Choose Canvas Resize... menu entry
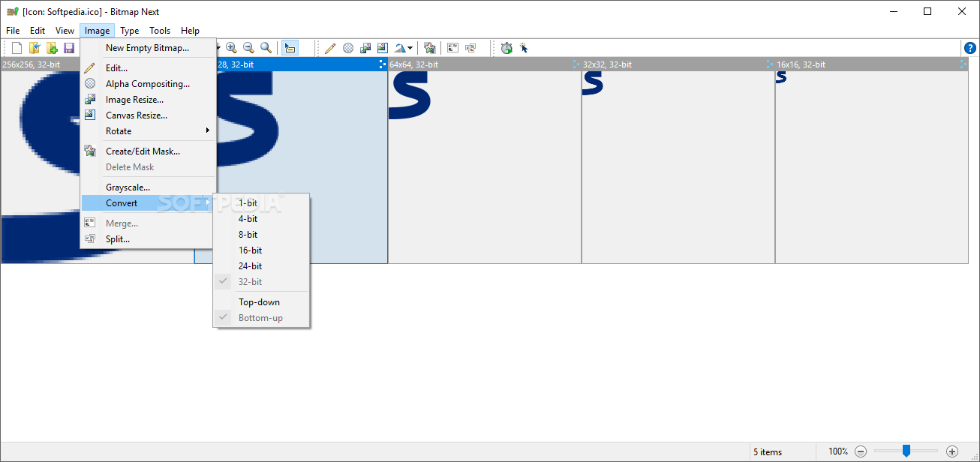 pos(149,115)
